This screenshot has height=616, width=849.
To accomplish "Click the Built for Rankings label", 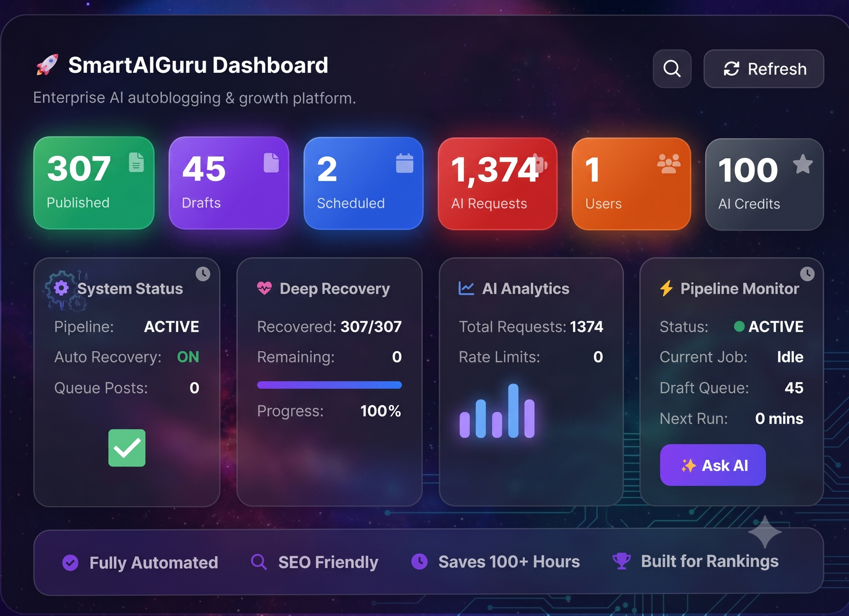I will [709, 561].
